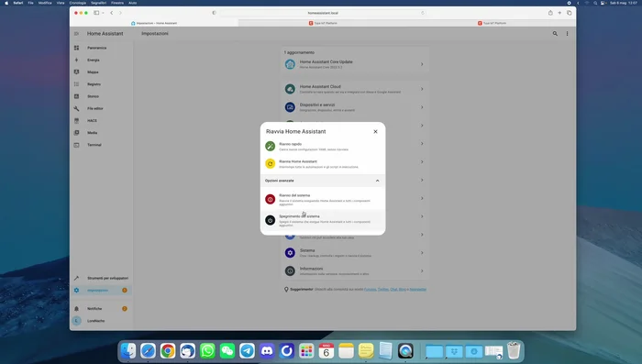Open Finder from the Dock
This screenshot has width=642, height=364.
[128, 351]
